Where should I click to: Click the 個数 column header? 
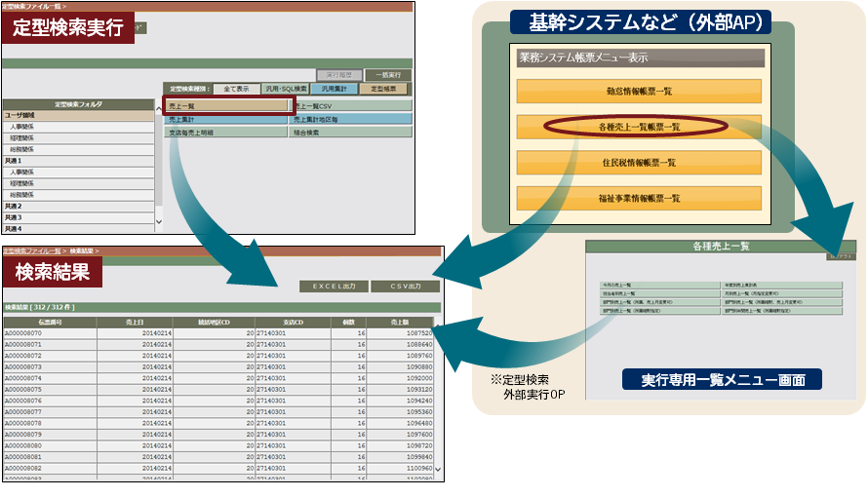(349, 322)
